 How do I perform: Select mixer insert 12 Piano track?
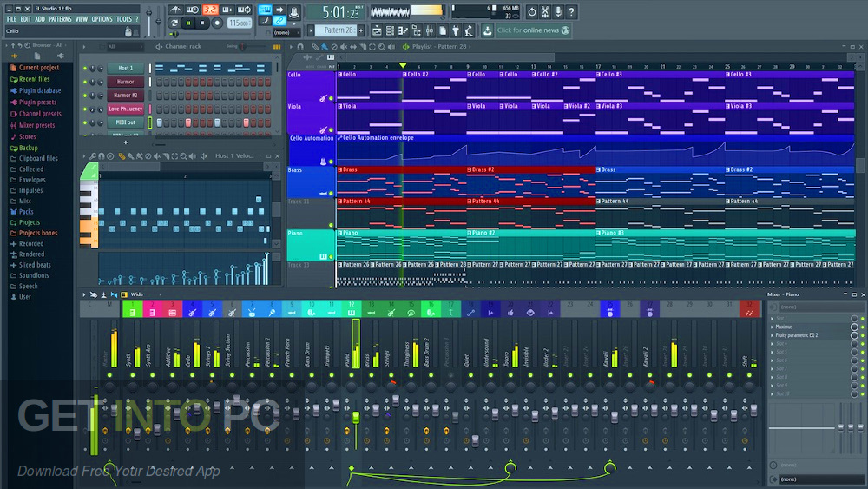[352, 309]
